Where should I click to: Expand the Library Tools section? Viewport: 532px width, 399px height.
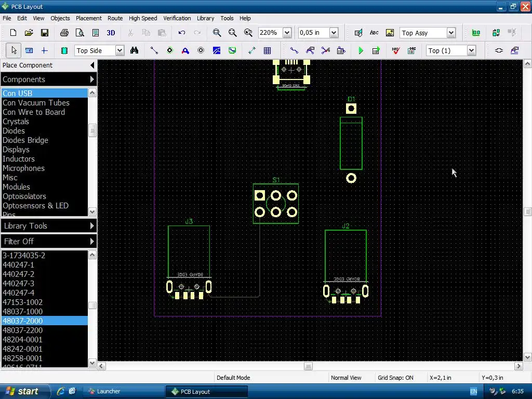tap(92, 225)
